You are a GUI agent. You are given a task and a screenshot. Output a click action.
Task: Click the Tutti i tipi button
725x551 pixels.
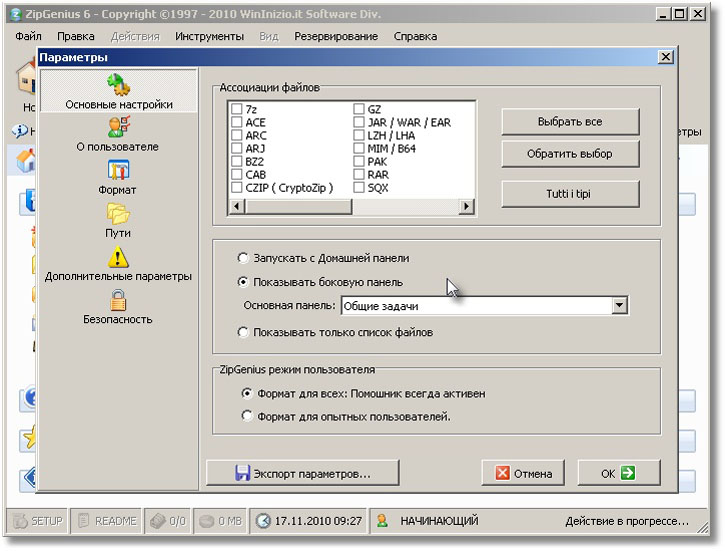point(570,194)
